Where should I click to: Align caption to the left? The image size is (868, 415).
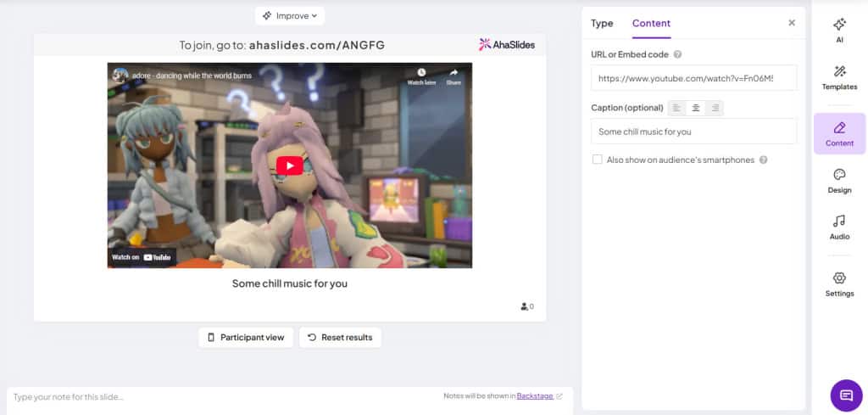click(676, 108)
